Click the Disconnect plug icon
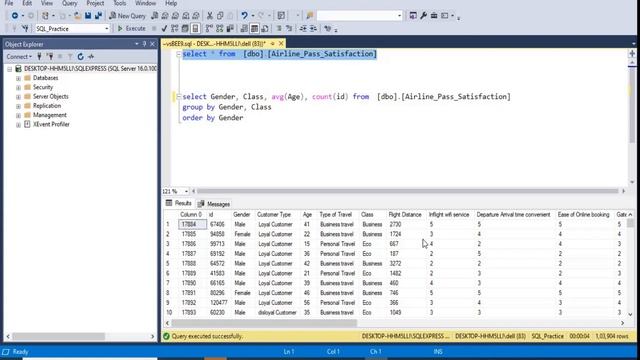Image resolution: width=640 pixels, height=360 pixels. point(50,56)
